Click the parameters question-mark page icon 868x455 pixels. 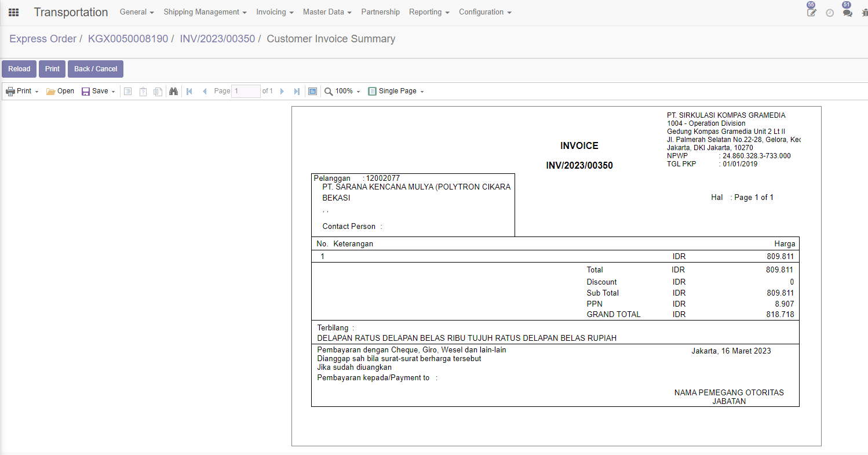143,91
